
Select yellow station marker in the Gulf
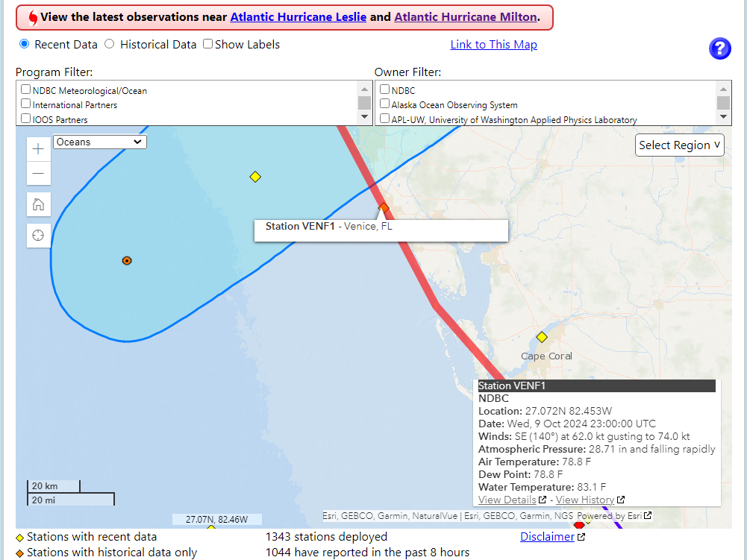[255, 177]
